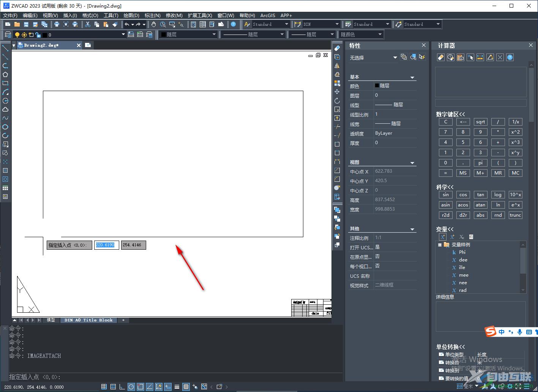This screenshot has height=392, width=538.
Task: Select the Polygon tool in left toolbar
Action: 5,74
